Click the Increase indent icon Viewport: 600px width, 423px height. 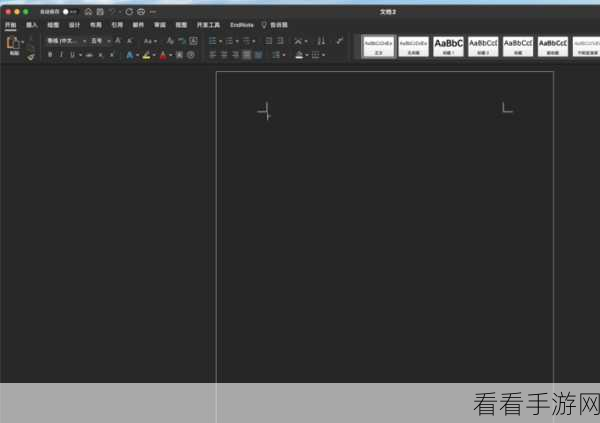tap(280, 41)
